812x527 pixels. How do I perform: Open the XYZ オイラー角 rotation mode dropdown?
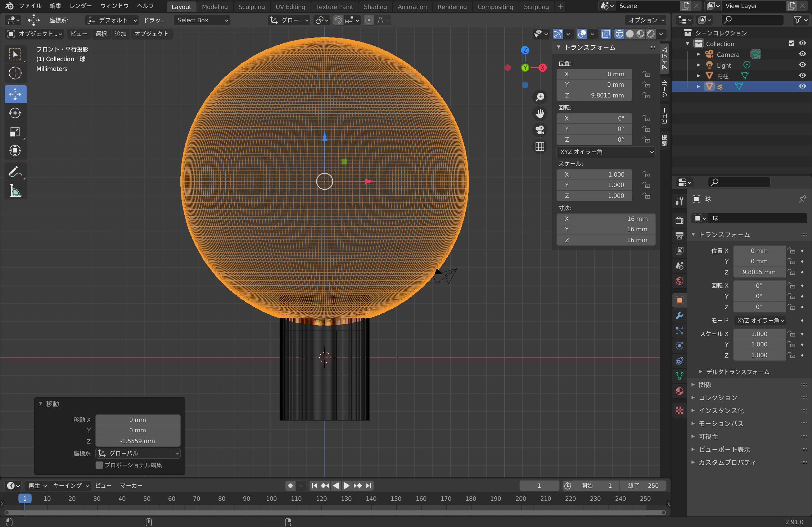[606, 152]
